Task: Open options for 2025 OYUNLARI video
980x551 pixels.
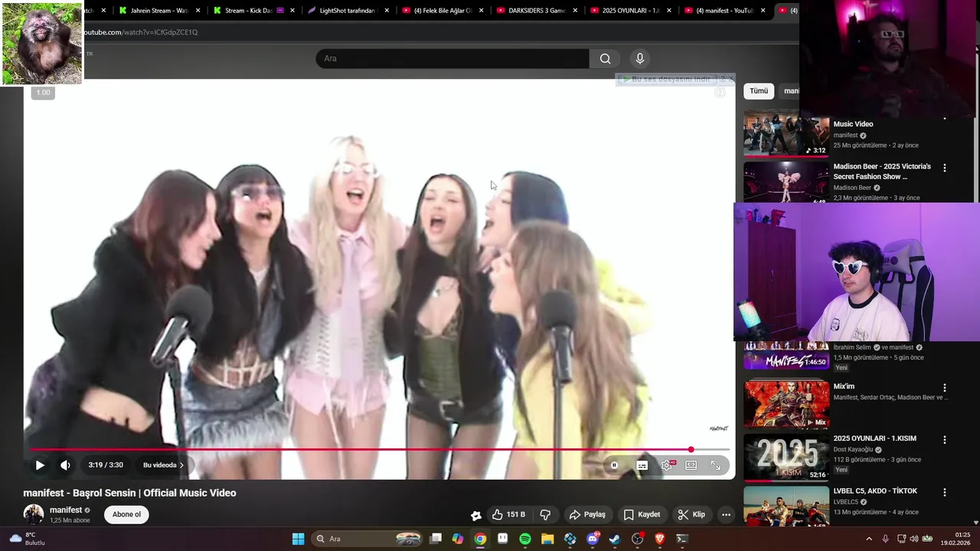Action: coord(945,440)
